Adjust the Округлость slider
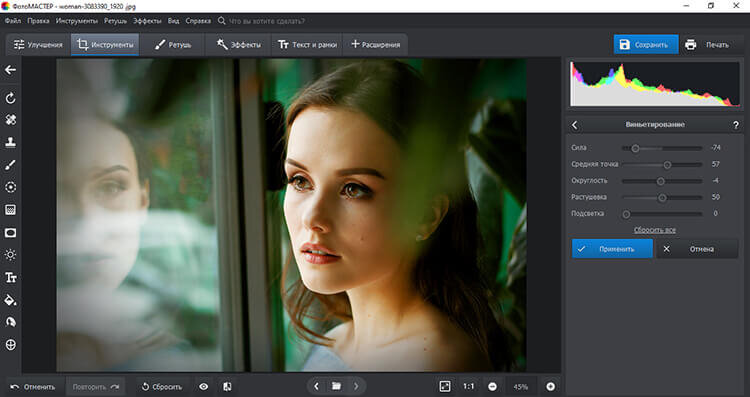 (x=662, y=181)
